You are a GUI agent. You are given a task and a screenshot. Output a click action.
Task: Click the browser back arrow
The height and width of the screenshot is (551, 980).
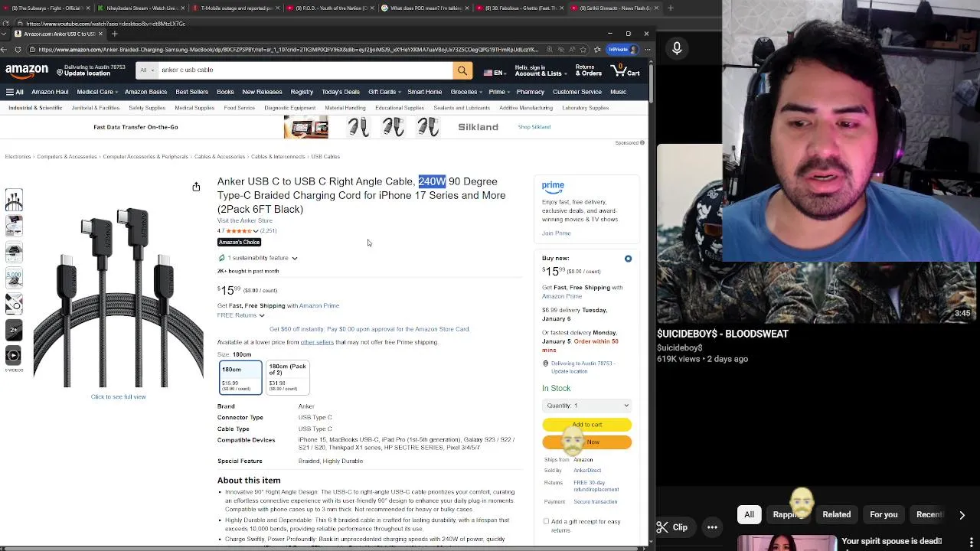(x=5, y=50)
